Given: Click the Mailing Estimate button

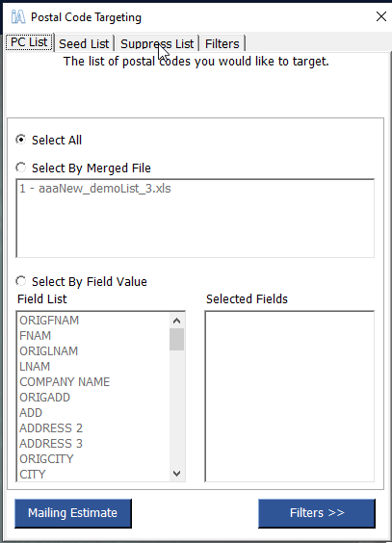Looking at the screenshot, I should [73, 513].
